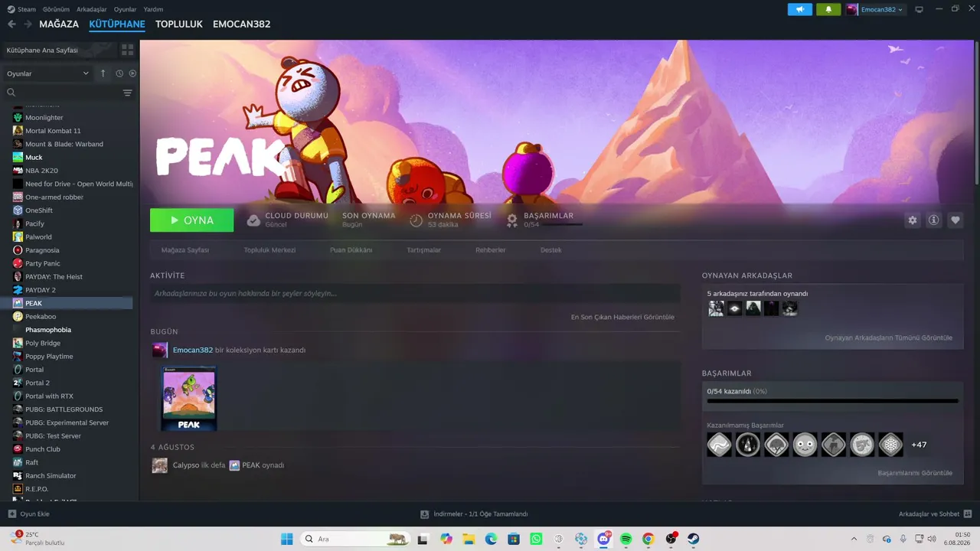Open Mağaza Sayfası link for PEAK
The image size is (980, 551).
(x=185, y=250)
